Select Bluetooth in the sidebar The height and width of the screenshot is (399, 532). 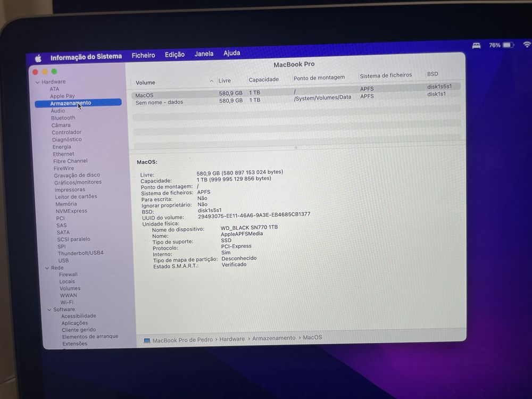(63, 118)
